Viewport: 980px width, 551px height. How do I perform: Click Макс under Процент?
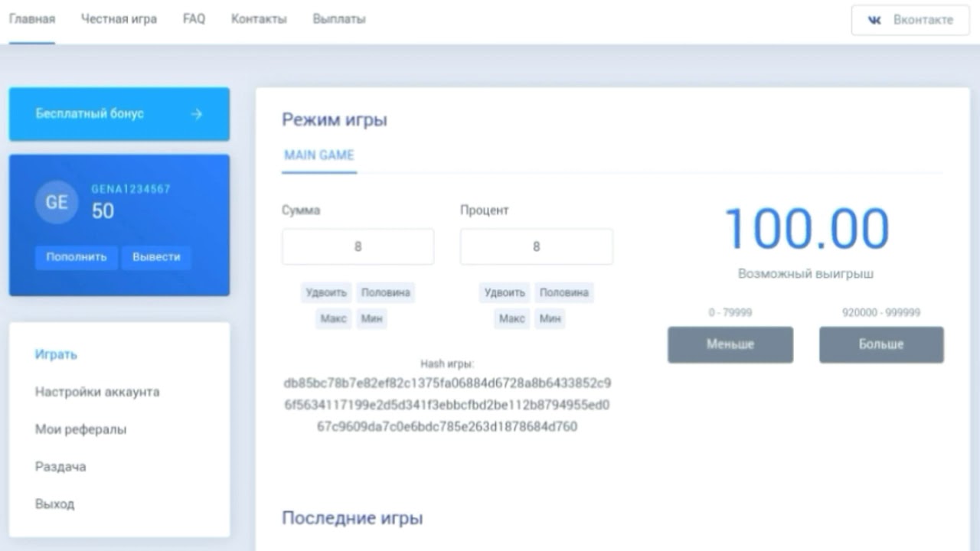tap(512, 318)
